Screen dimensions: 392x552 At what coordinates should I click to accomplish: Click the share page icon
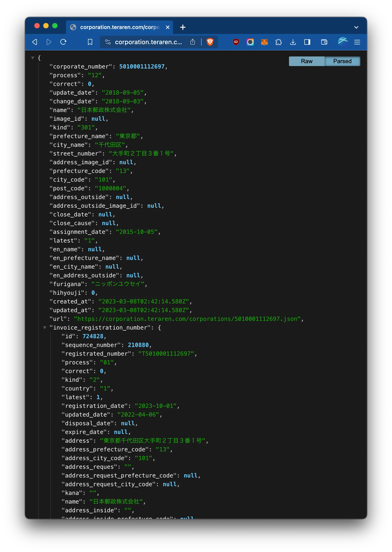point(192,42)
